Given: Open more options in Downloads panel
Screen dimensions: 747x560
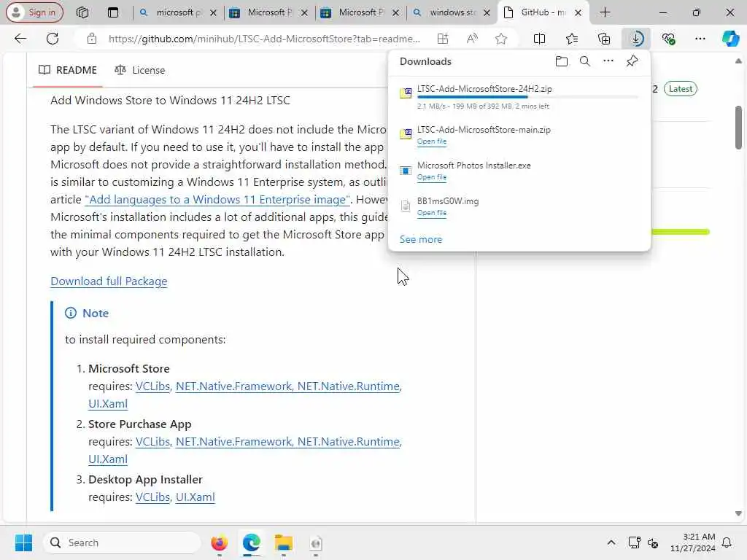Looking at the screenshot, I should [608, 61].
